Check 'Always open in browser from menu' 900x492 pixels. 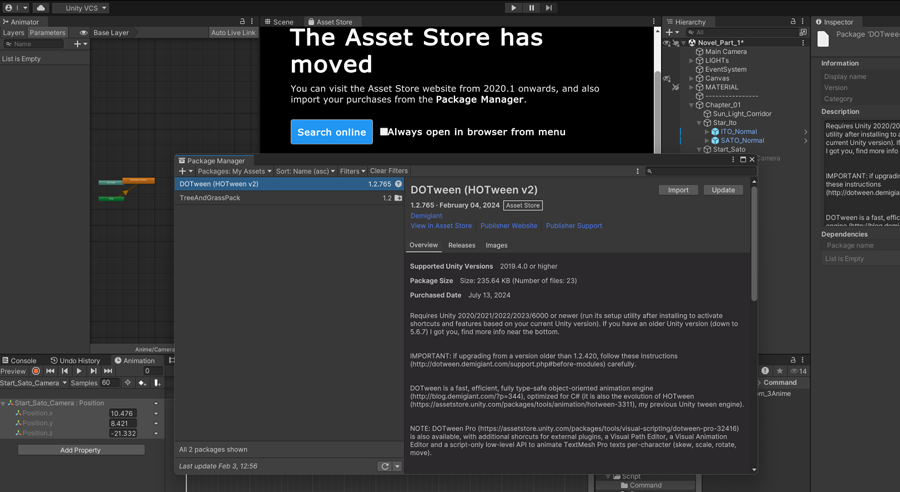(383, 132)
